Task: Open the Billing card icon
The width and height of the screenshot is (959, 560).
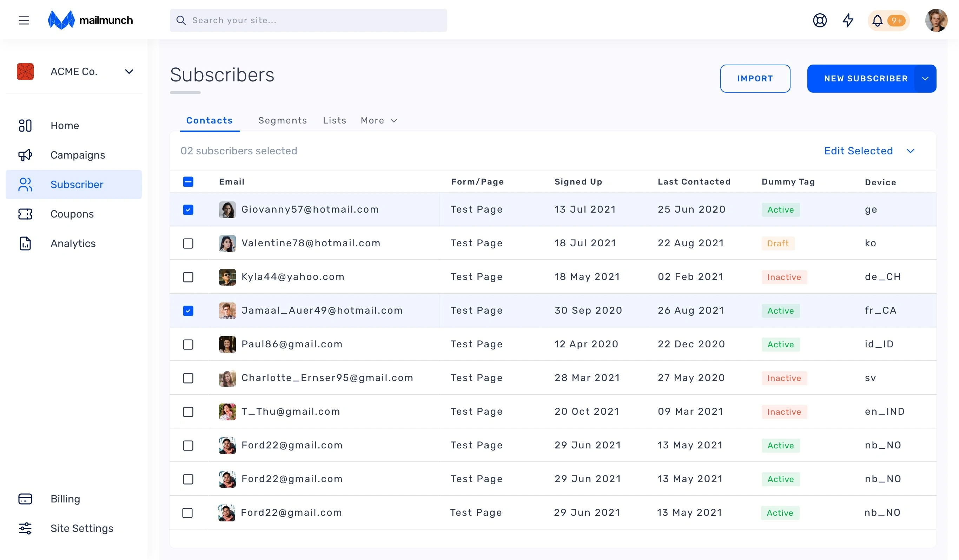Action: 25,499
